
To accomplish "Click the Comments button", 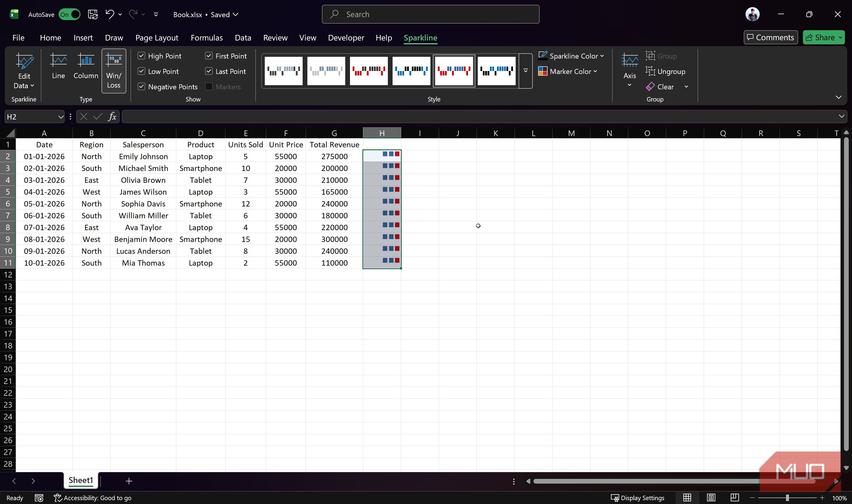I will point(771,37).
